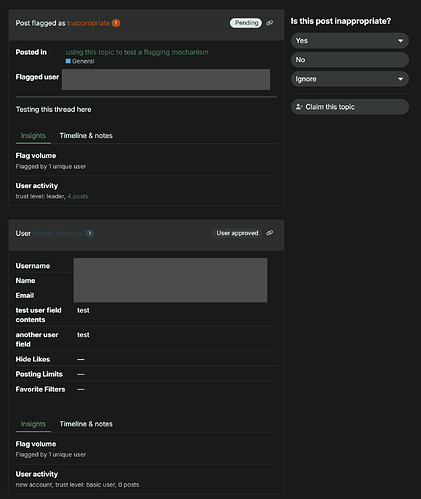Click the Inappropriate flag type link
This screenshot has width=421, height=499.
point(88,23)
